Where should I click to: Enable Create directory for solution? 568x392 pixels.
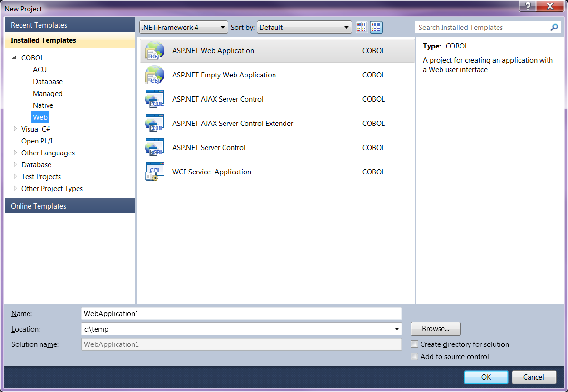pos(414,344)
